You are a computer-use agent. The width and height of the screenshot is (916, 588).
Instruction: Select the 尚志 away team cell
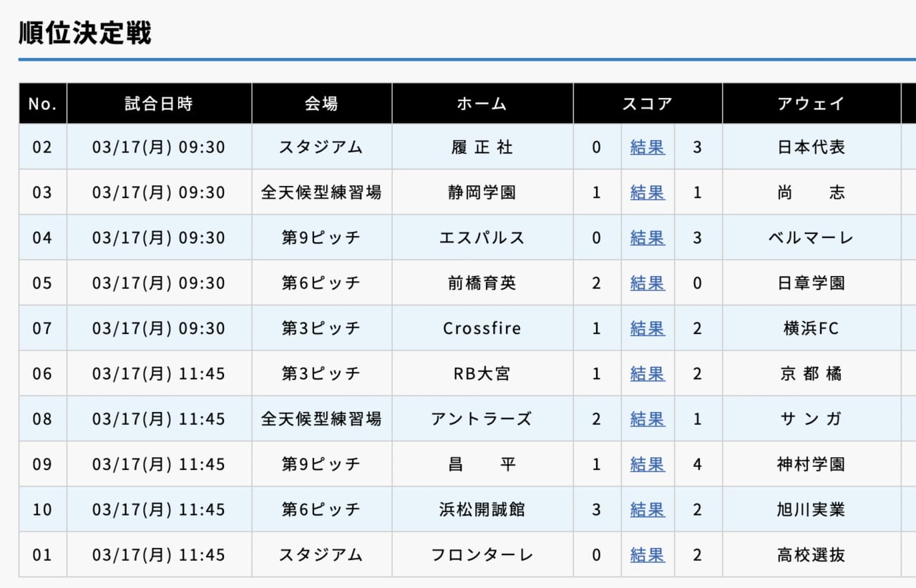[x=812, y=192]
